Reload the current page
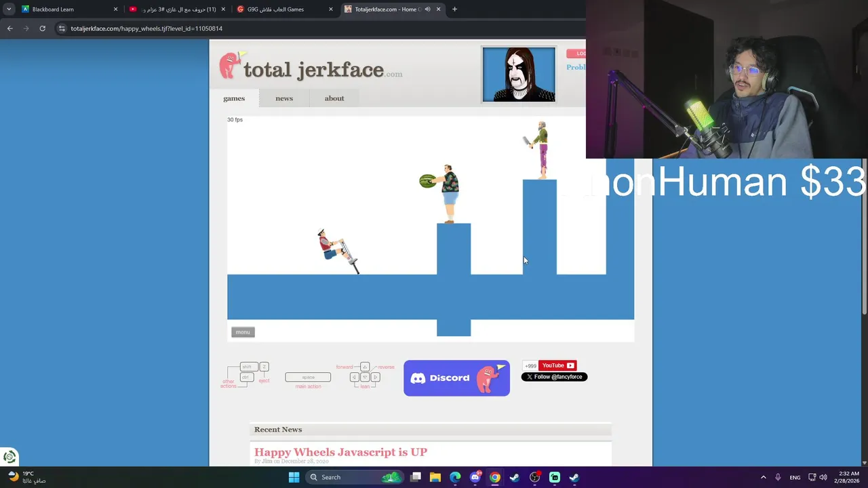Screen dimensions: 868x488 click(x=42, y=28)
